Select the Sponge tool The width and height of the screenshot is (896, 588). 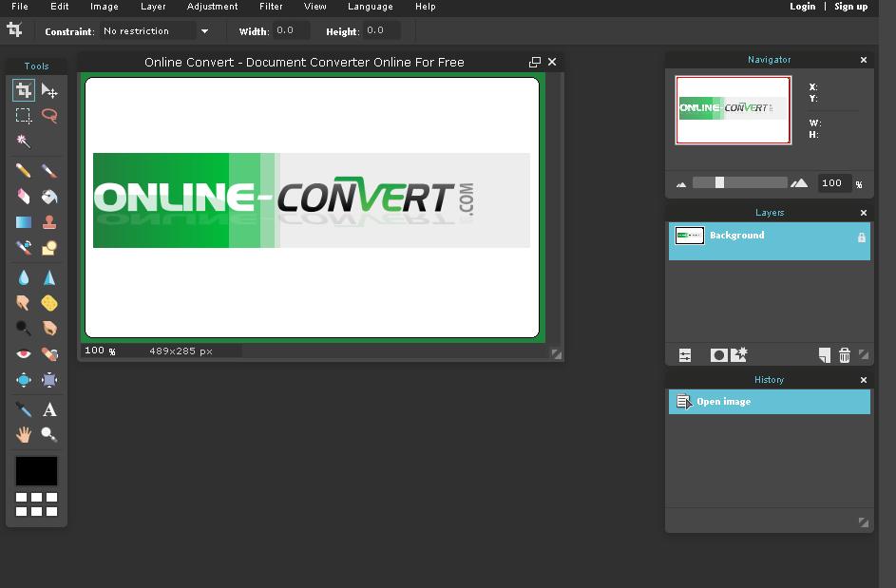[x=49, y=303]
